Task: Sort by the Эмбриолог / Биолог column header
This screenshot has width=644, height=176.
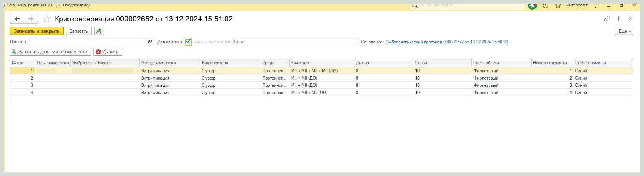Action: 105,63
